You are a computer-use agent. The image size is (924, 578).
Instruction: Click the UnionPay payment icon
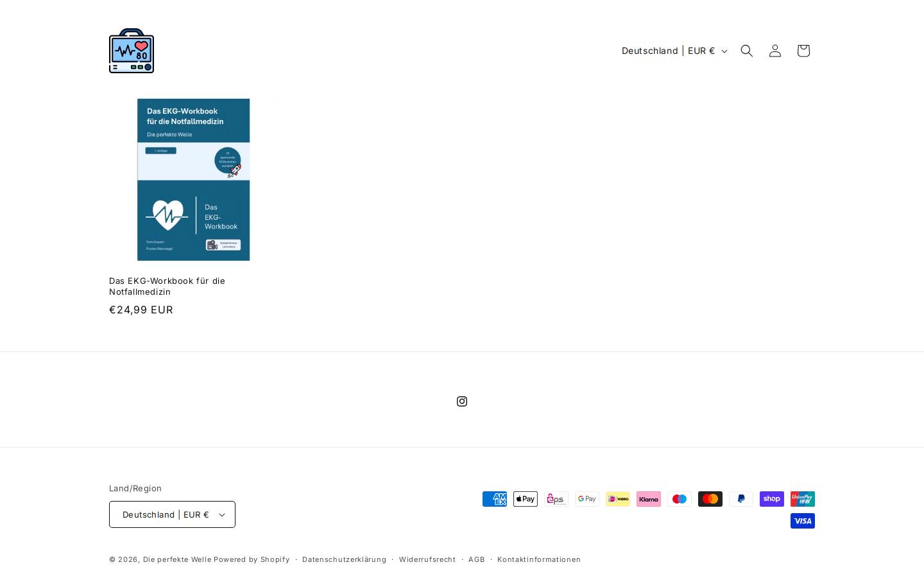(x=803, y=499)
